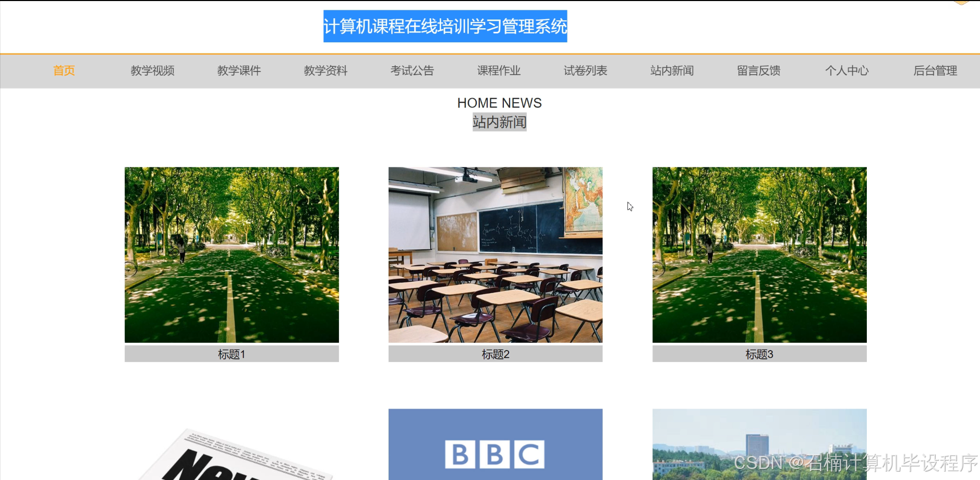Go to 站内新闻 in the nav bar
This screenshot has width=980, height=480.
[x=672, y=70]
